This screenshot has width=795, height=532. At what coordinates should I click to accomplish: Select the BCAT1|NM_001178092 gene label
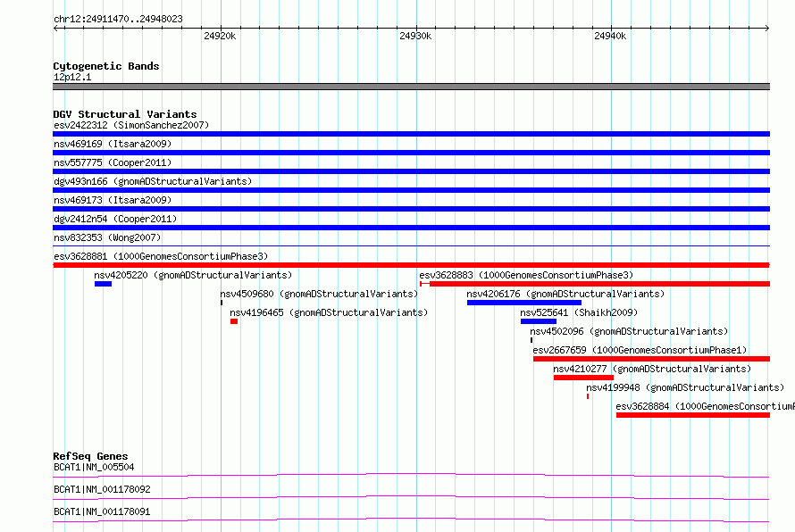tap(102, 489)
